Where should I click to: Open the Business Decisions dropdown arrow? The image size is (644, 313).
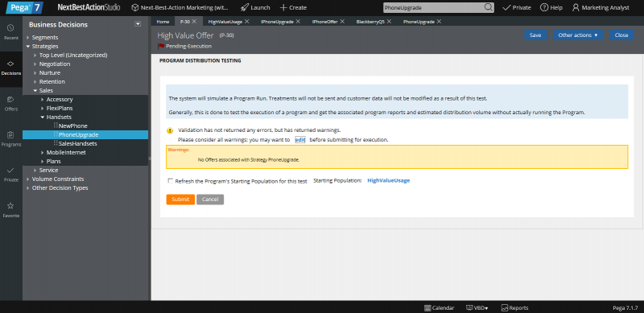pos(138,24)
